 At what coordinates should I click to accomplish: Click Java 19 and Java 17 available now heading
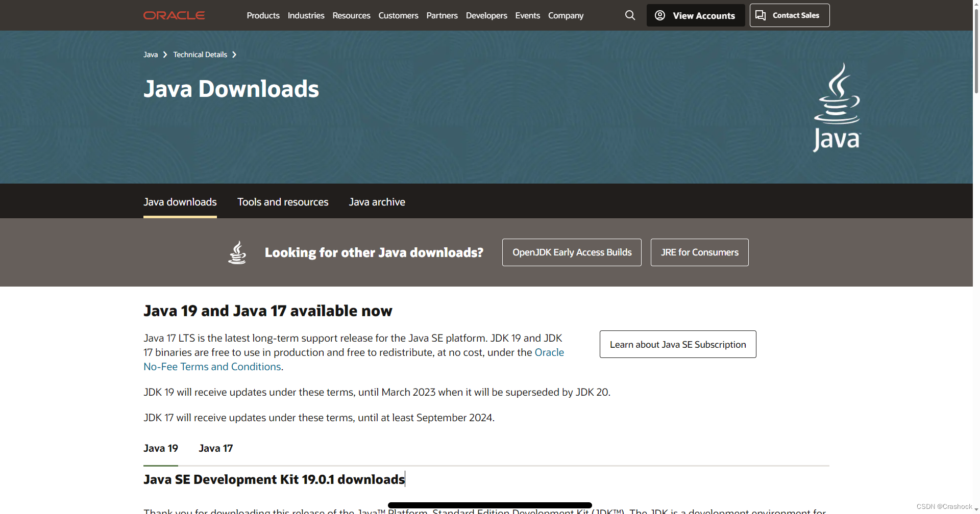[x=268, y=311]
